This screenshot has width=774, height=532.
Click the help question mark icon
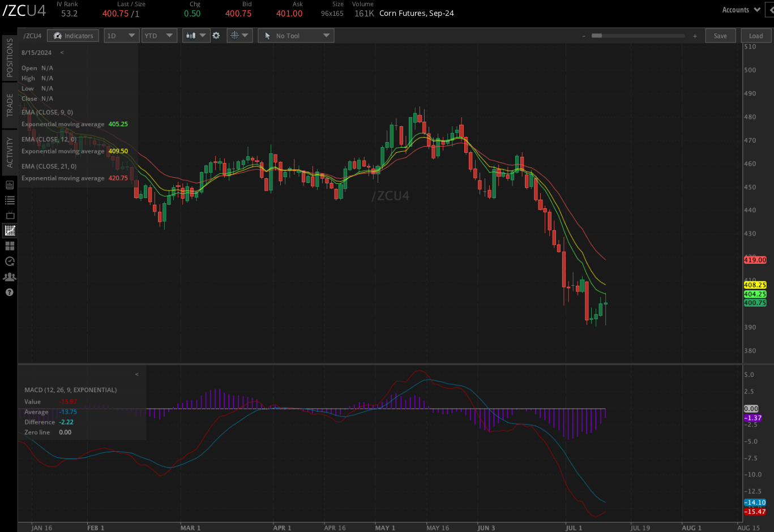pos(10,293)
